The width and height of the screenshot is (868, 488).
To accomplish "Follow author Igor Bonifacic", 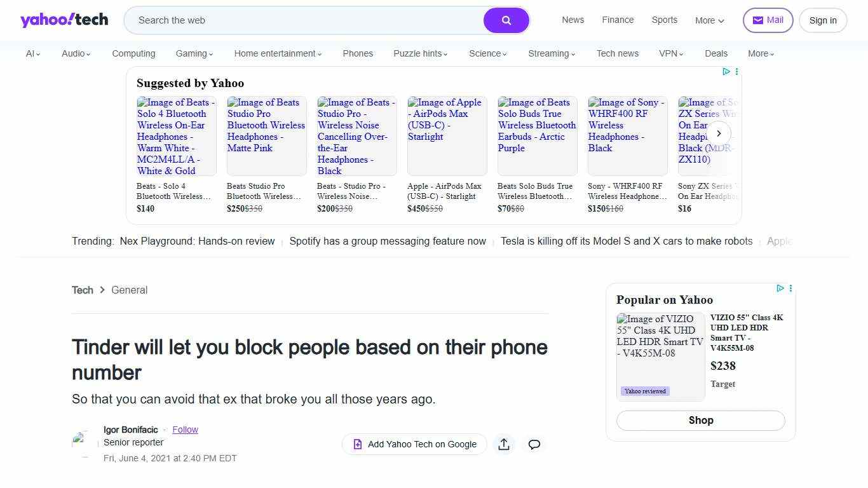I will (185, 429).
